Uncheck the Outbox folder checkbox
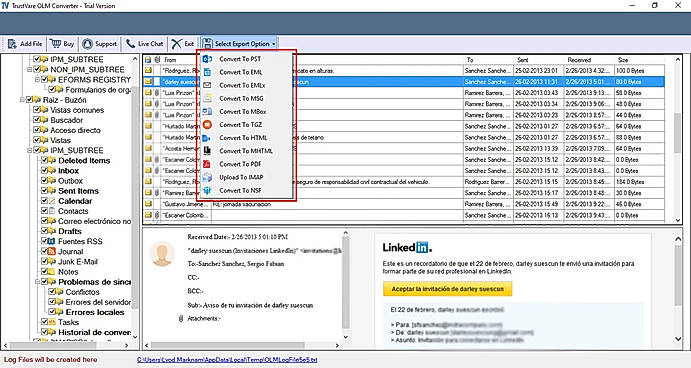The height and width of the screenshot is (368, 691). point(45,180)
